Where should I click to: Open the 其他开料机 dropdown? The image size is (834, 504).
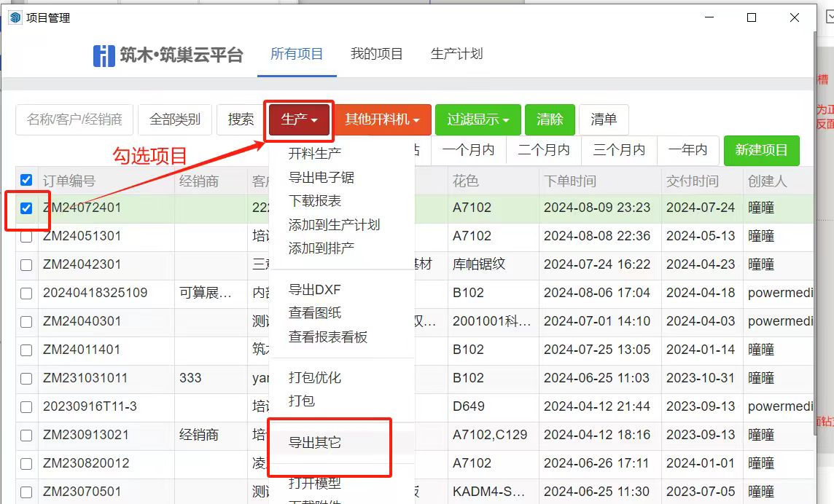coord(383,120)
